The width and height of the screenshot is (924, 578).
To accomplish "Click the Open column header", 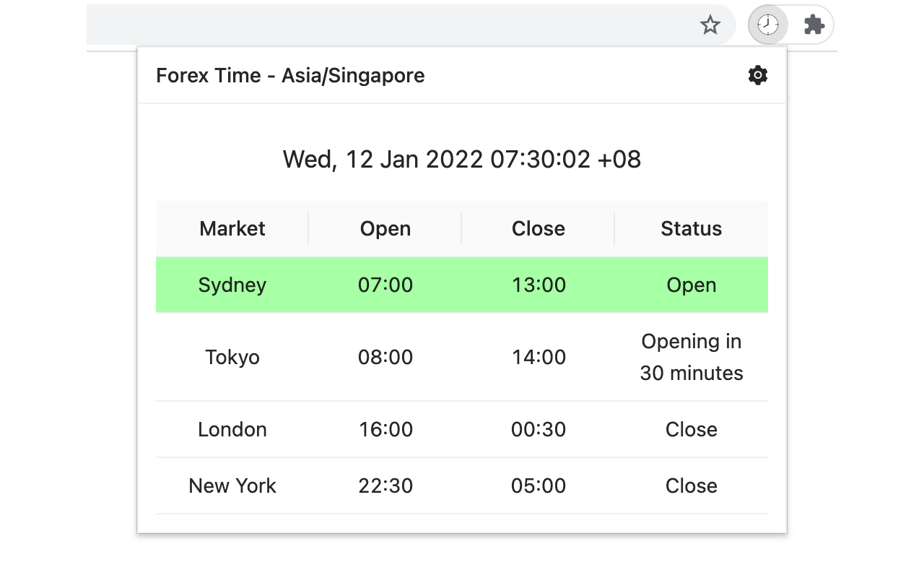I will 385,228.
